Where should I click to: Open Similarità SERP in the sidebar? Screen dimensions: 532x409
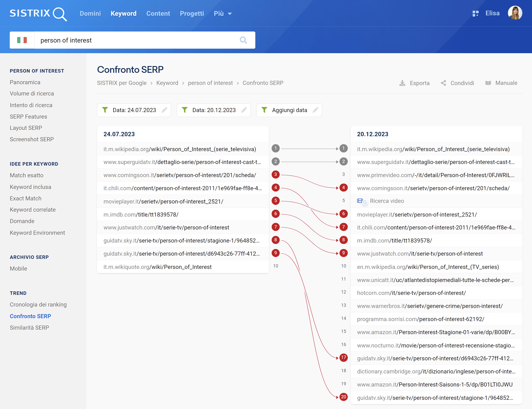pos(29,328)
